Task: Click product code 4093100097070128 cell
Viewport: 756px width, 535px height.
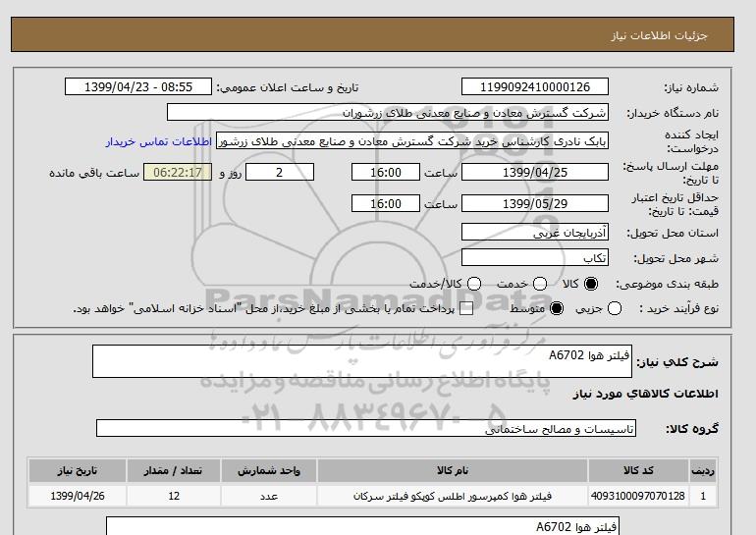Action: pos(638,496)
